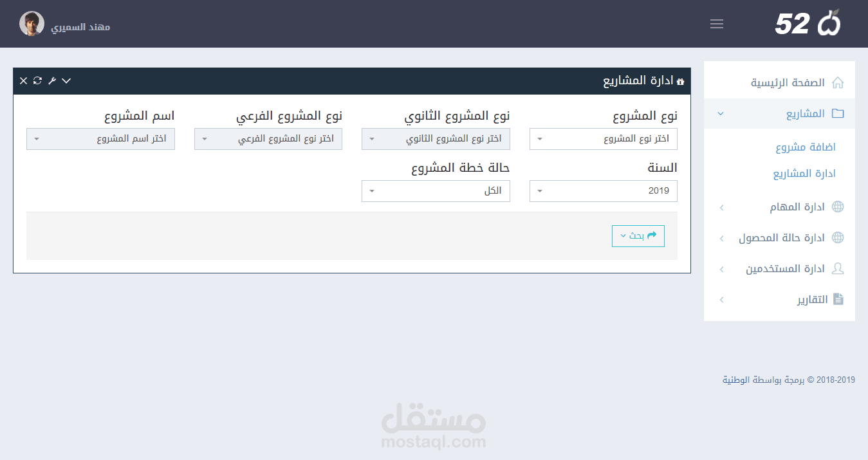Open حالة خطة المشروع dropdown showing الكل
This screenshot has width=868, height=460.
436,191
